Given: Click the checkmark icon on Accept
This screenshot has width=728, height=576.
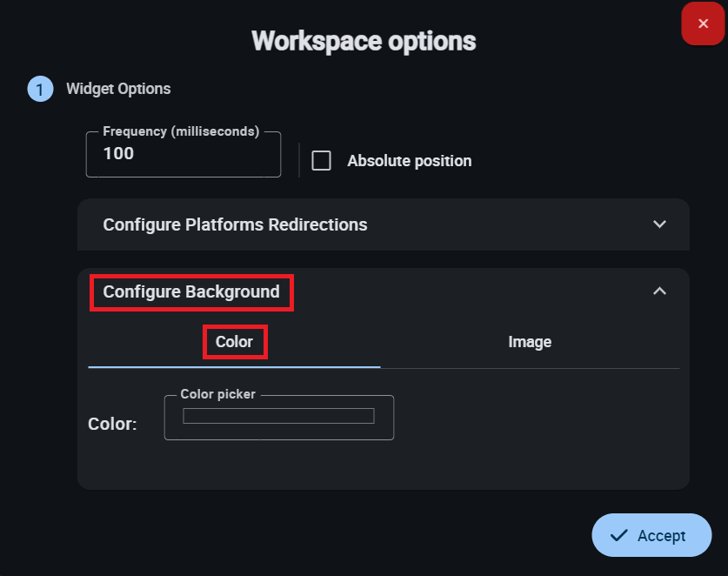Looking at the screenshot, I should [619, 535].
